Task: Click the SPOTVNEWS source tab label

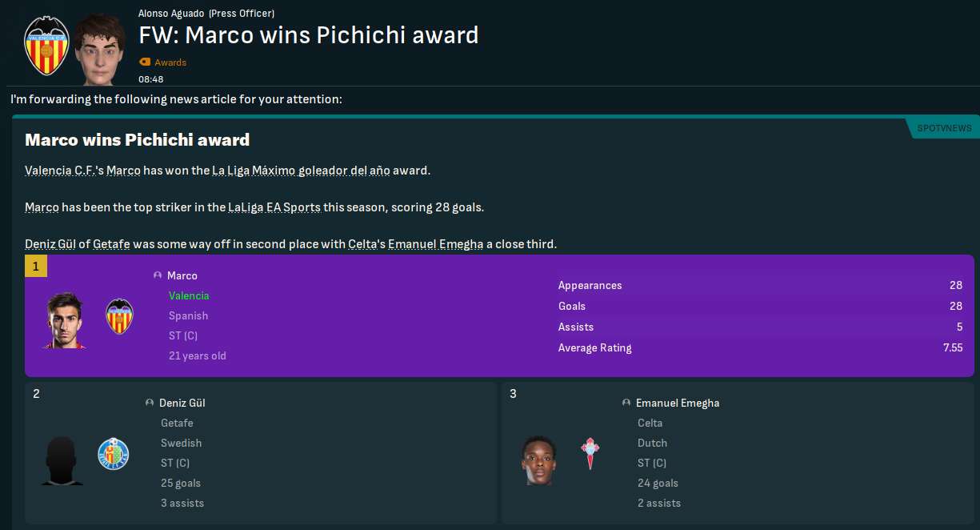Action: (x=944, y=128)
